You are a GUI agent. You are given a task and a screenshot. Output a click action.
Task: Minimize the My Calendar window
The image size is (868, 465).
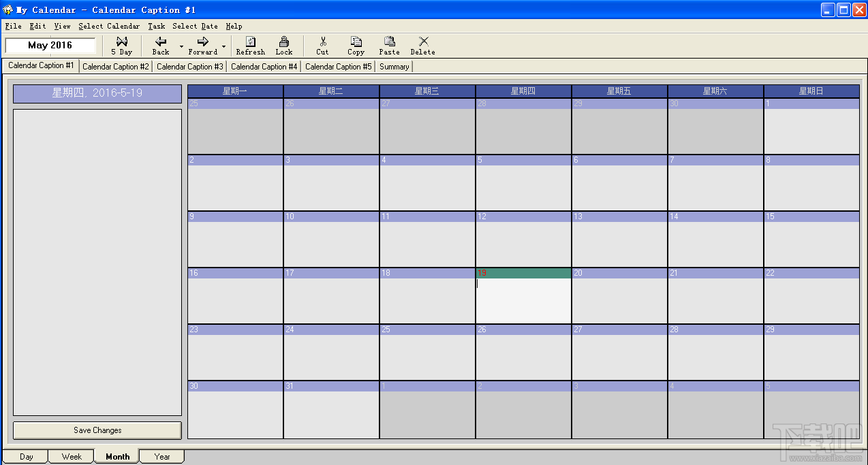click(x=828, y=10)
